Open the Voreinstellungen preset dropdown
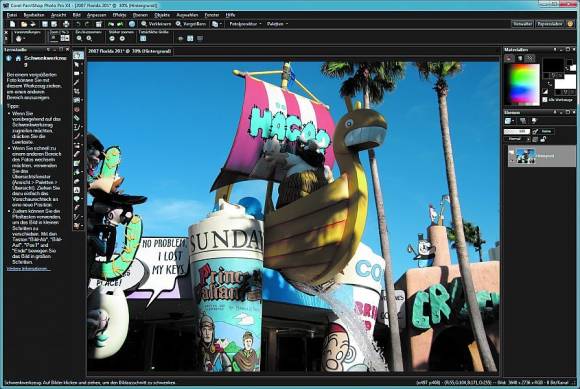The image size is (580, 389). point(20,38)
